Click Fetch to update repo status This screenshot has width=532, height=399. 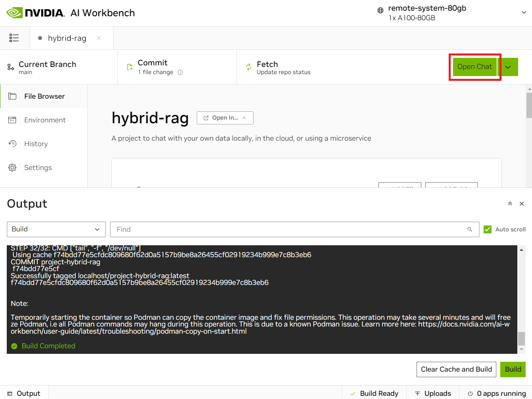point(283,67)
